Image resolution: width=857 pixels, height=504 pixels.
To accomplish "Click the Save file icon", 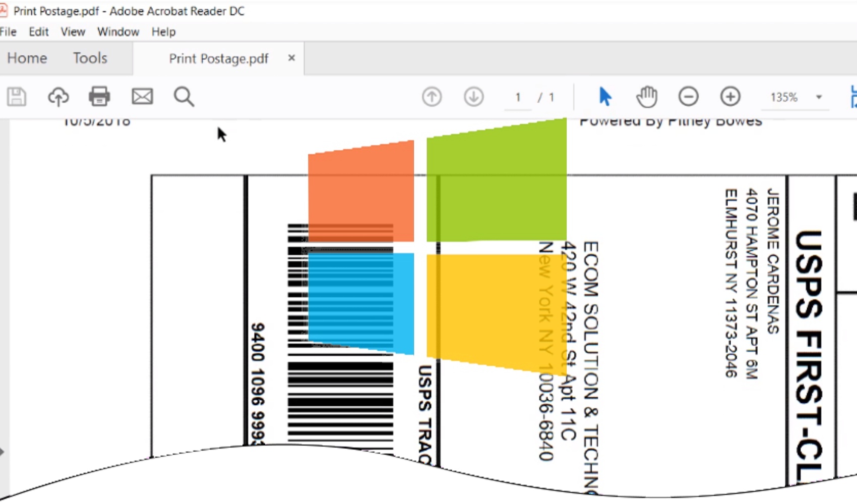I will coord(17,97).
